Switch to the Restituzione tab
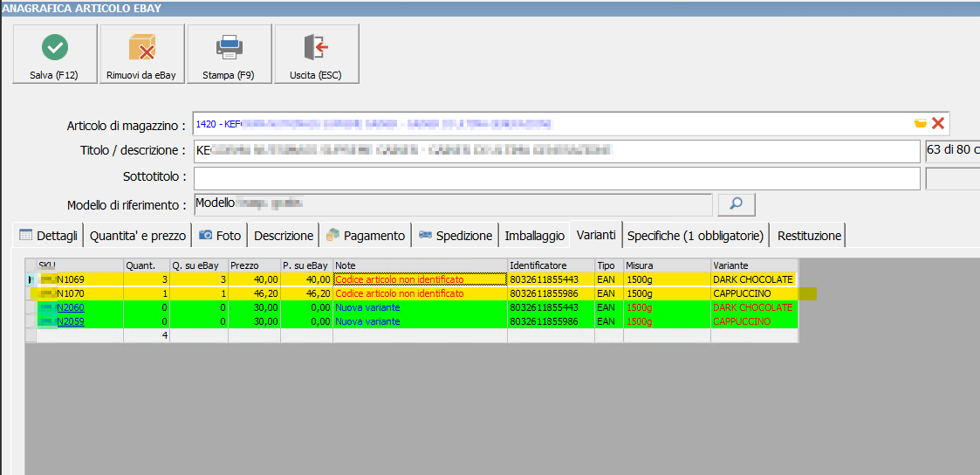 809,236
